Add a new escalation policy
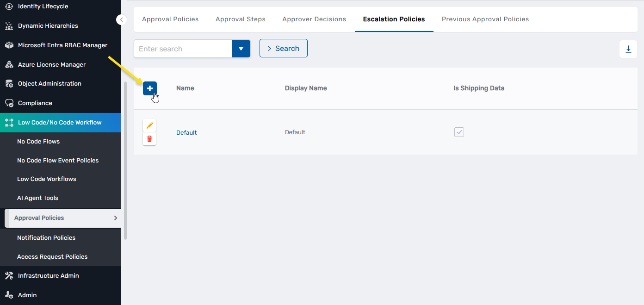Viewport: 644px width, 305px height. [x=149, y=88]
